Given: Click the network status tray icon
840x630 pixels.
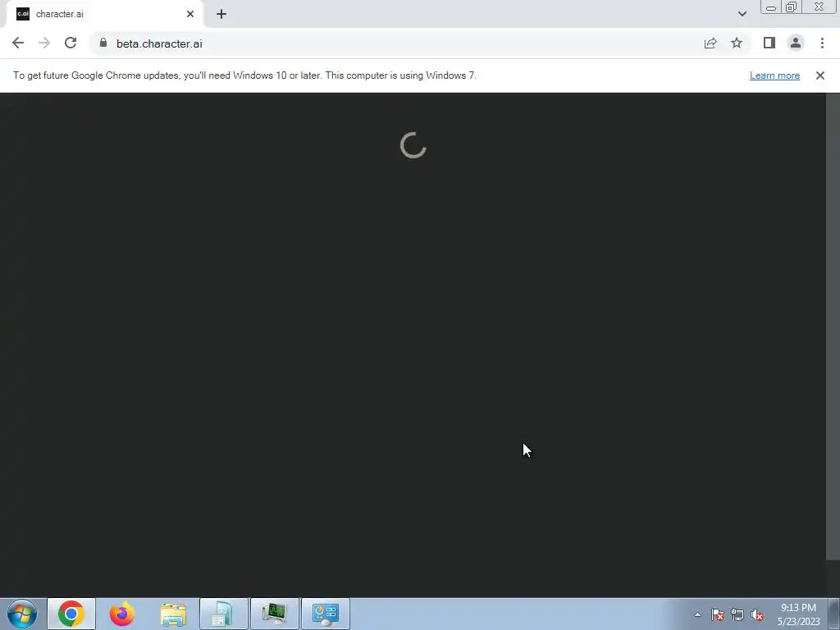Looking at the screenshot, I should [x=737, y=614].
